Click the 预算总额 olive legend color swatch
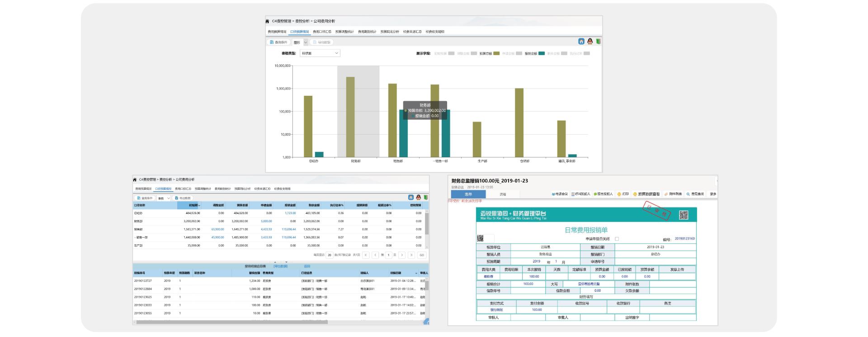This screenshot has width=868, height=337. point(496,53)
